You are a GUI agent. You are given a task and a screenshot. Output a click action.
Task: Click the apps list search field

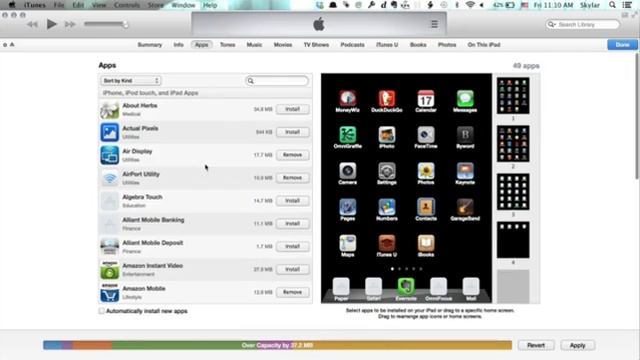(x=277, y=81)
